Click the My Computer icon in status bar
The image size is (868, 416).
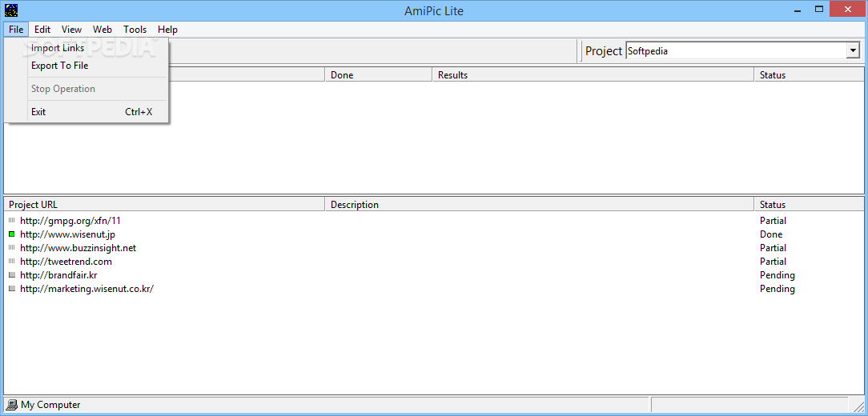12,405
